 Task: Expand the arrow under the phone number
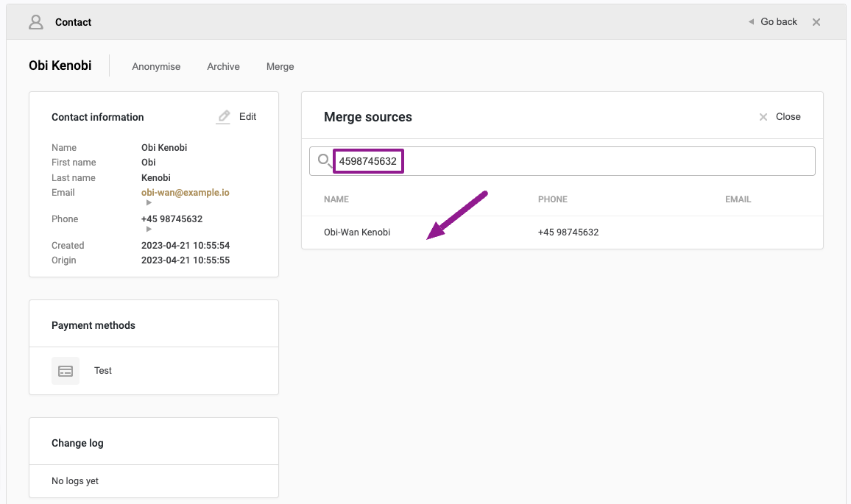(x=149, y=229)
